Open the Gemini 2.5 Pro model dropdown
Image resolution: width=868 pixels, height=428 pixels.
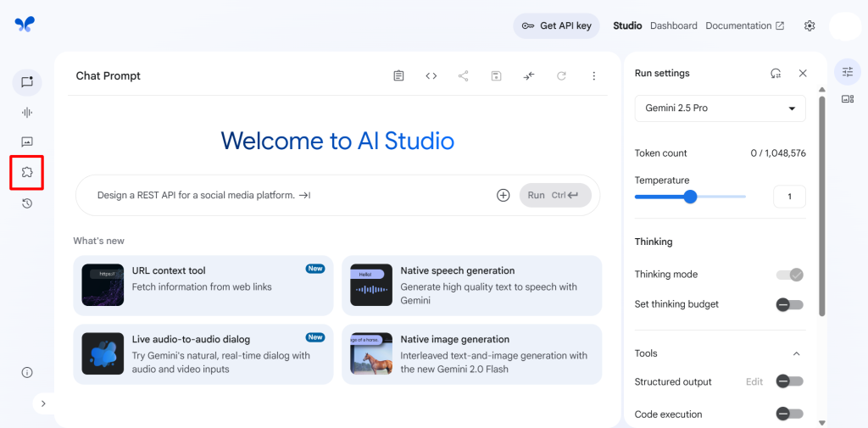click(x=721, y=108)
